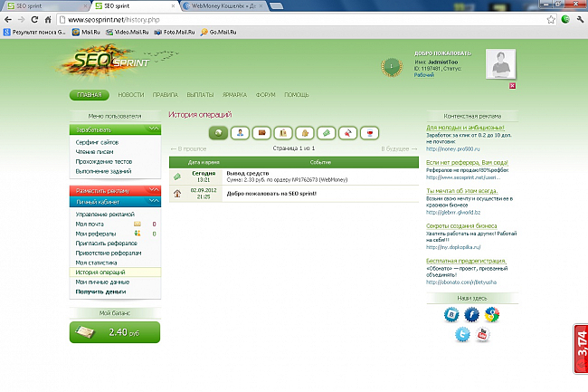This screenshot has width=588, height=392.
Task: Click the rank medal badge in header
Action: [392, 67]
